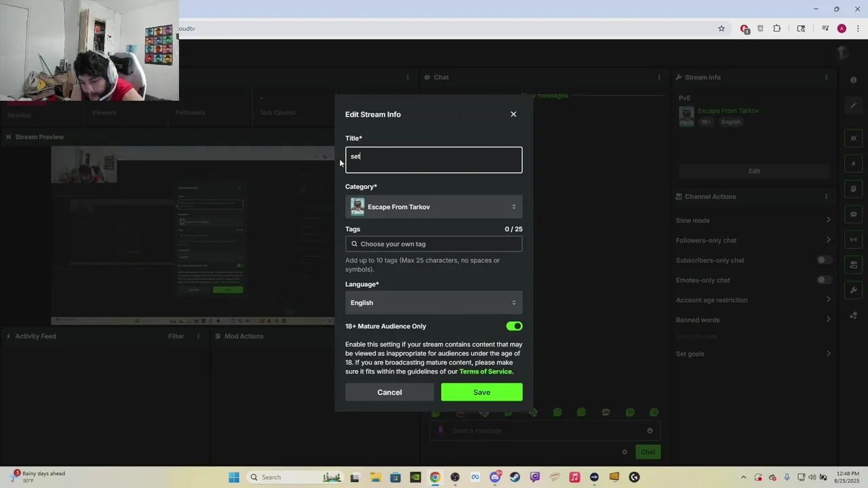Open the Escape From Tarkov category link in Stream Info
The width and height of the screenshot is (868, 488).
point(728,110)
